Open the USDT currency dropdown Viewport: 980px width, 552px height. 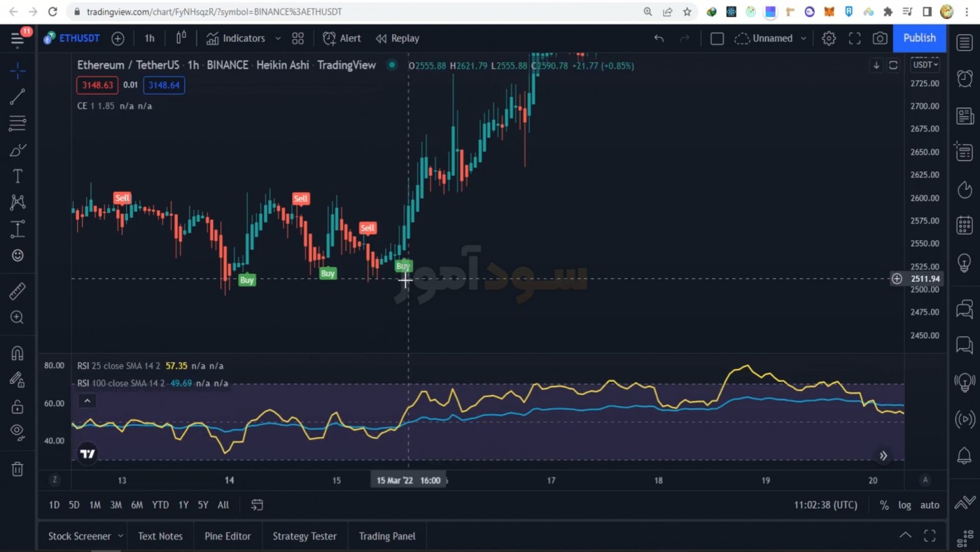(x=925, y=65)
